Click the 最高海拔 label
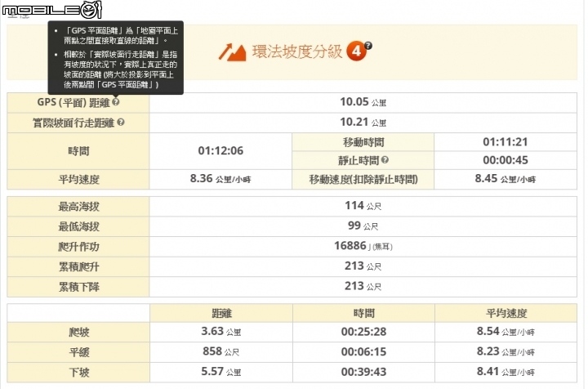The width and height of the screenshot is (588, 389). tap(78, 207)
